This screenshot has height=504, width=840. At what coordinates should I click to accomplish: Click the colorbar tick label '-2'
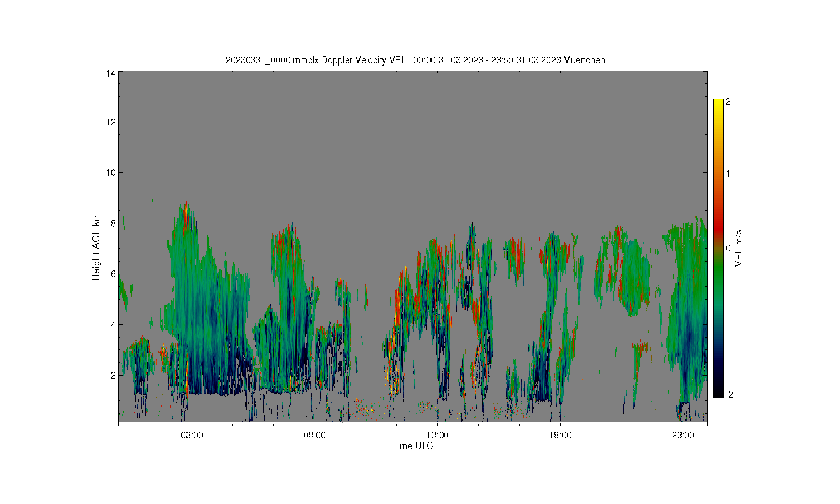point(730,395)
